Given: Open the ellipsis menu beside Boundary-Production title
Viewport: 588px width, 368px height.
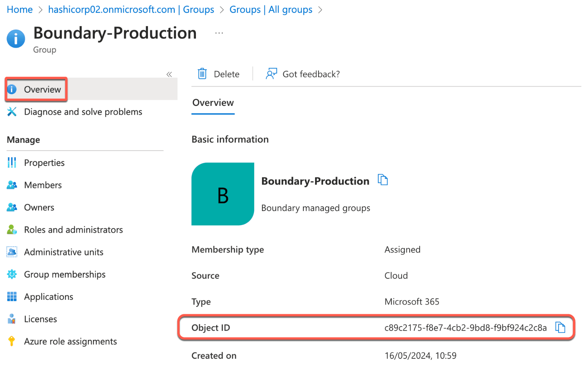Looking at the screenshot, I should click(x=219, y=33).
